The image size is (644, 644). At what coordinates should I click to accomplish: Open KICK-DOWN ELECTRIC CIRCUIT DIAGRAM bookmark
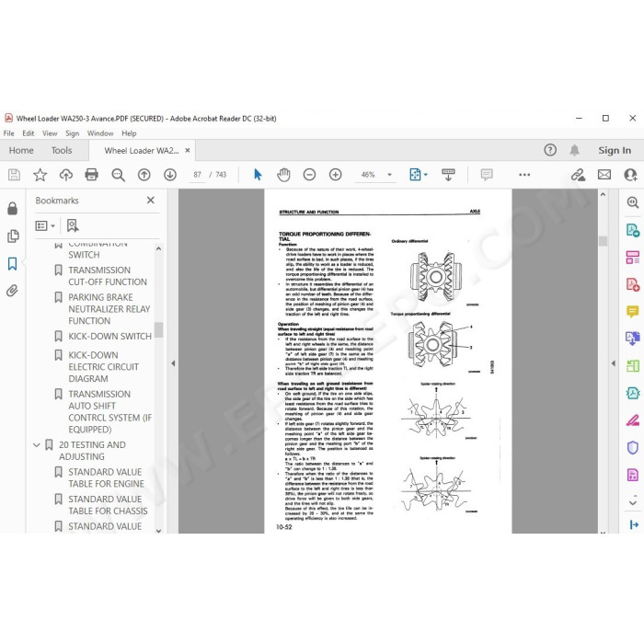coord(103,367)
